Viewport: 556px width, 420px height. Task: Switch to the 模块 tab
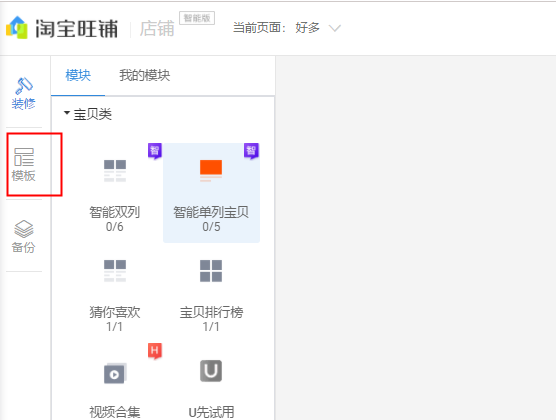[78, 75]
